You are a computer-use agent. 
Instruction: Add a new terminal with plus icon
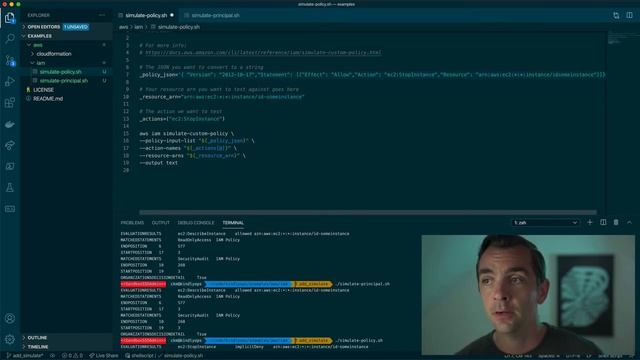coord(589,222)
